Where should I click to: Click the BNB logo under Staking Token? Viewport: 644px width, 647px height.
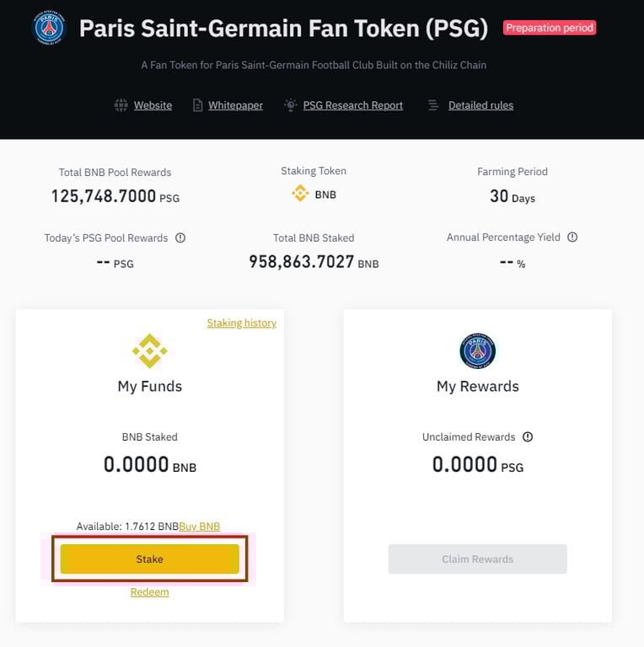(300, 193)
